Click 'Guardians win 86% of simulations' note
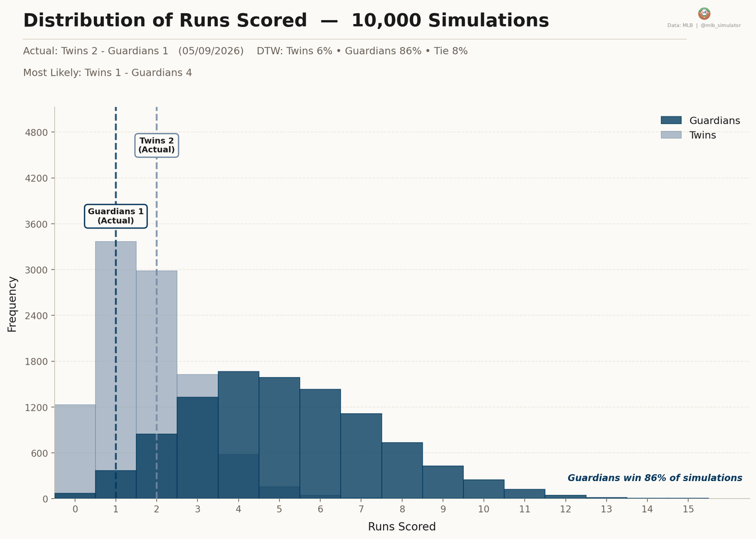This screenshot has width=756, height=539. pos(655,478)
